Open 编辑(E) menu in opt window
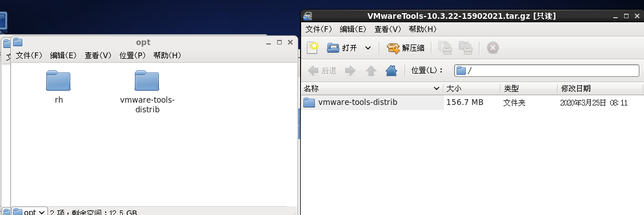The width and height of the screenshot is (644, 215). [x=63, y=55]
